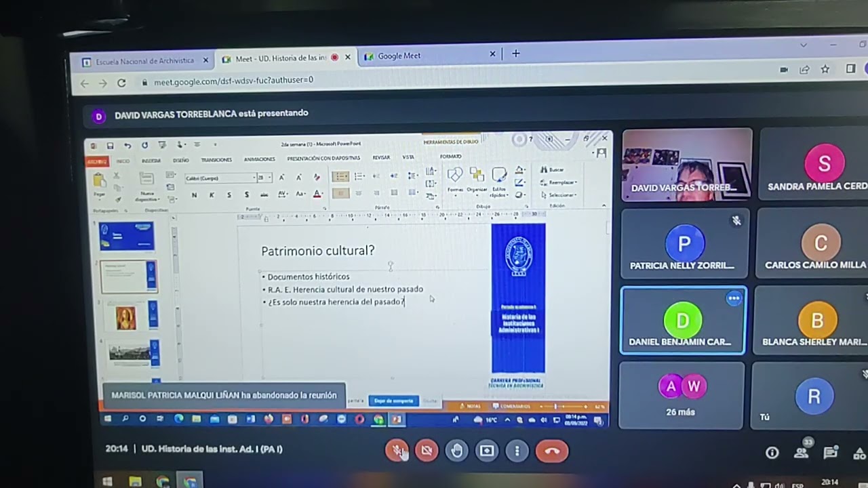868x488 pixels.
Task: Open the Formas shapes gallery
Action: click(455, 180)
